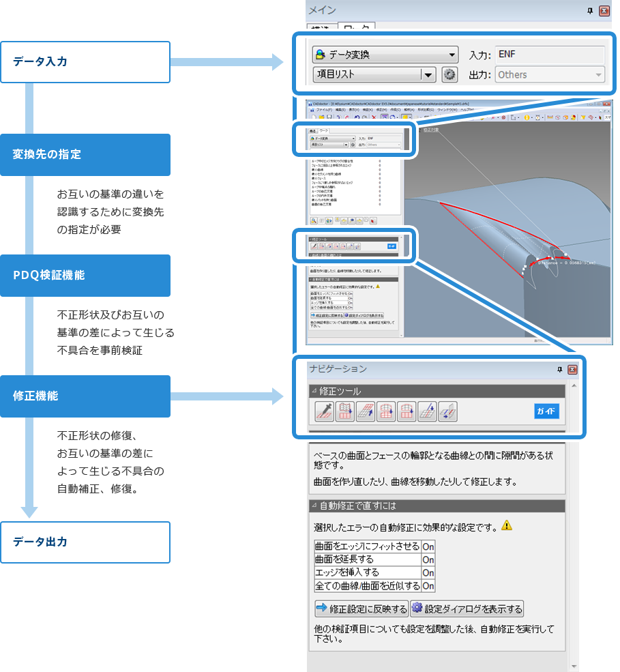
Task: Click the gear settings button beside 項目リスト
Action: [449, 74]
